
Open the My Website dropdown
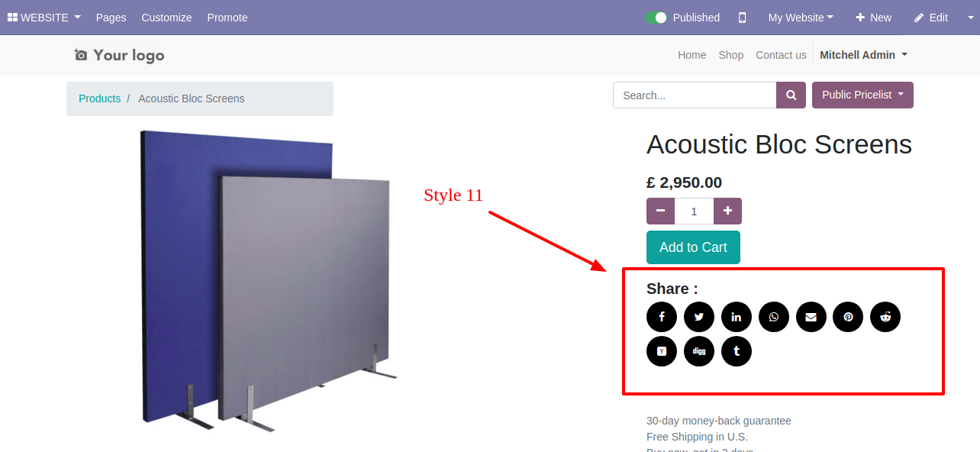point(801,18)
